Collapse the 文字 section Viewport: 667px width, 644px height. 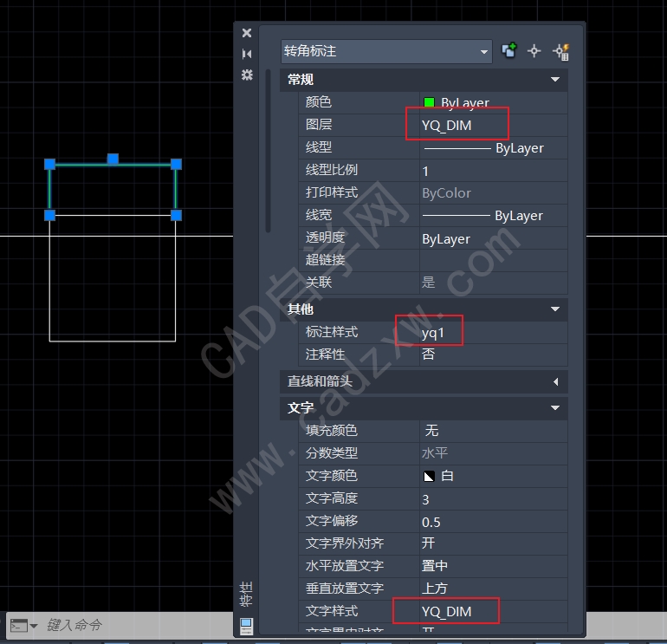tap(554, 407)
